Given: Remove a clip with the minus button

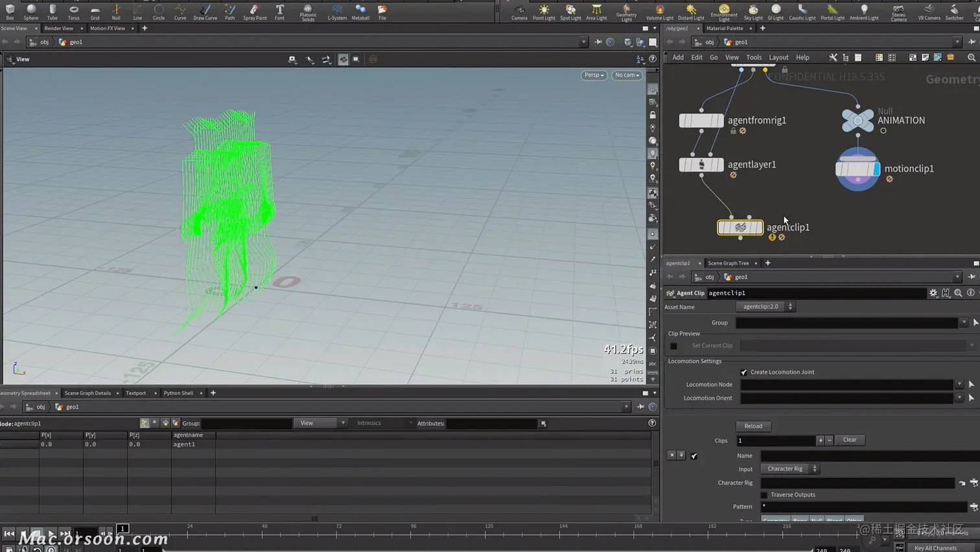Looking at the screenshot, I should tap(829, 441).
